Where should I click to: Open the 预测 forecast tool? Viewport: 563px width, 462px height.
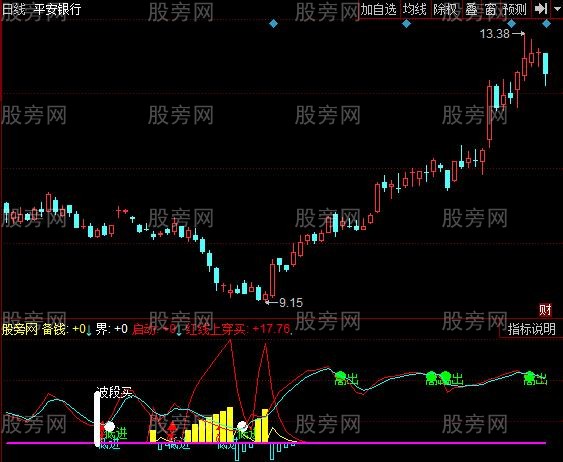[x=515, y=9]
